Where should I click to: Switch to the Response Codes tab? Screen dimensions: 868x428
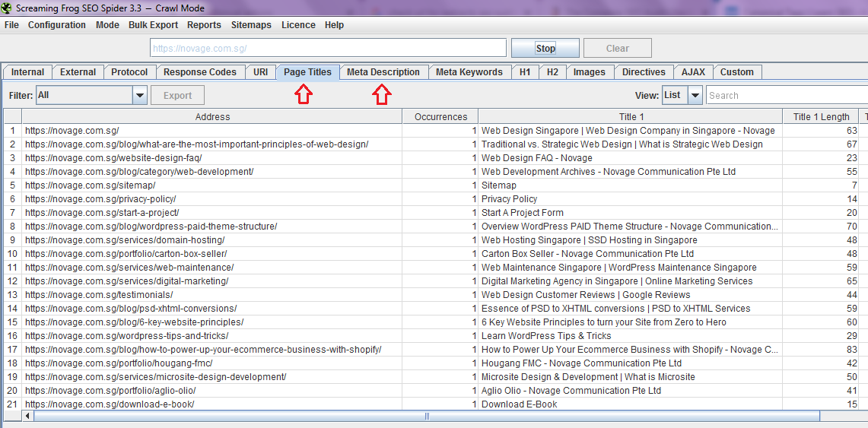coord(200,72)
